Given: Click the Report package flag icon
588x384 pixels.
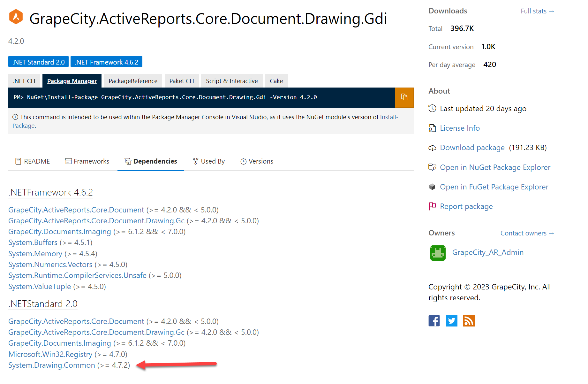Looking at the screenshot, I should pos(432,206).
